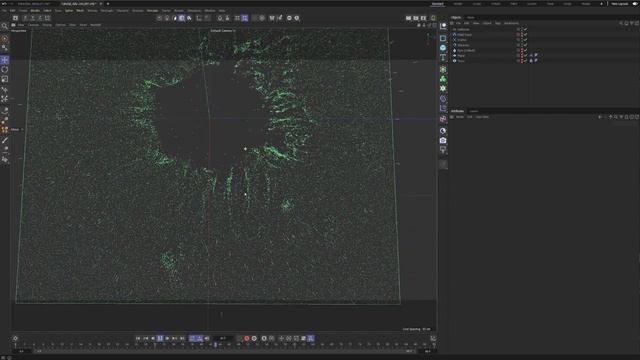Open viewport Cameras menu
Image resolution: width=640 pixels, height=360 pixels.
point(33,25)
